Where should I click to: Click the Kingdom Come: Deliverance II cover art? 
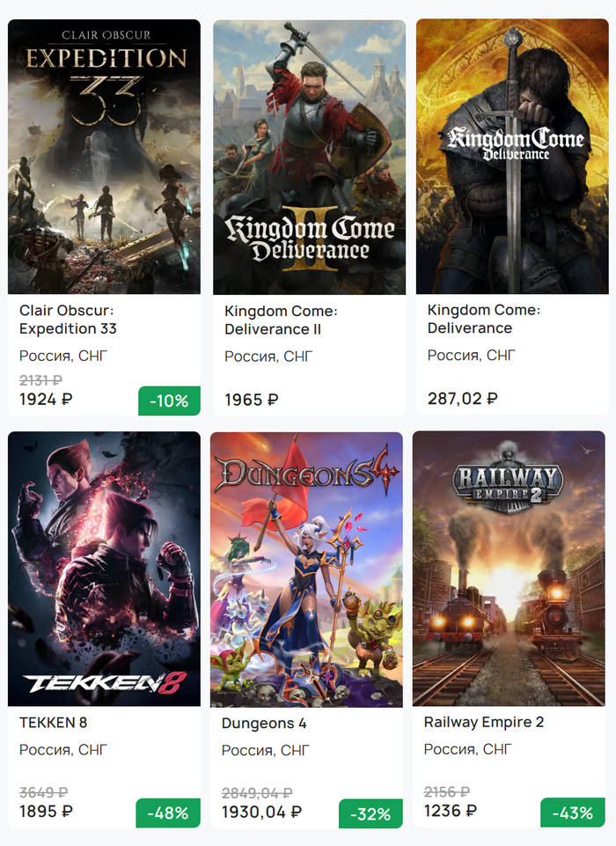[x=309, y=157]
